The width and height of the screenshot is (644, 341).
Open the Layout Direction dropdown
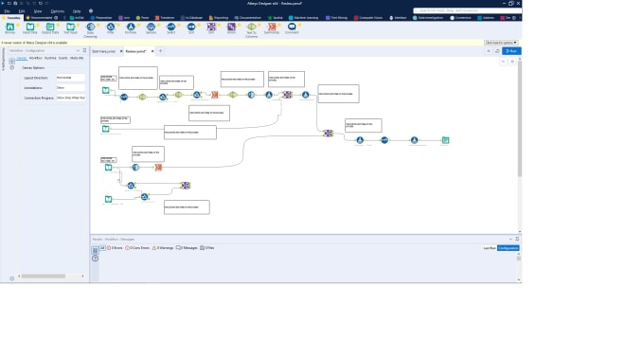click(70, 78)
